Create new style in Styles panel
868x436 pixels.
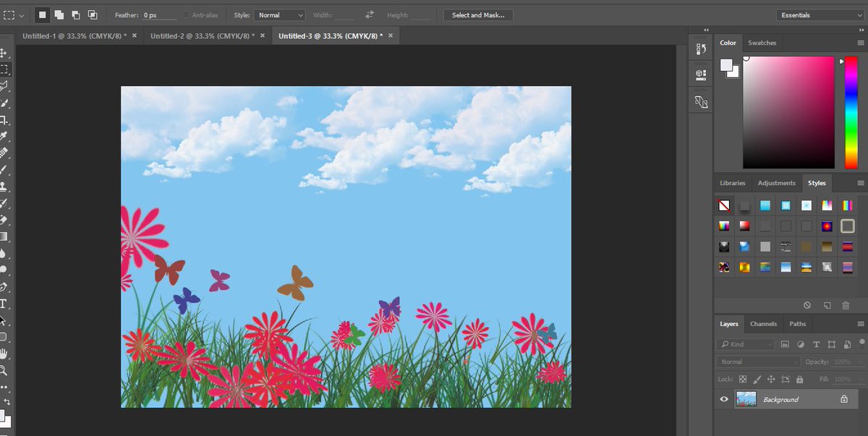click(x=827, y=306)
